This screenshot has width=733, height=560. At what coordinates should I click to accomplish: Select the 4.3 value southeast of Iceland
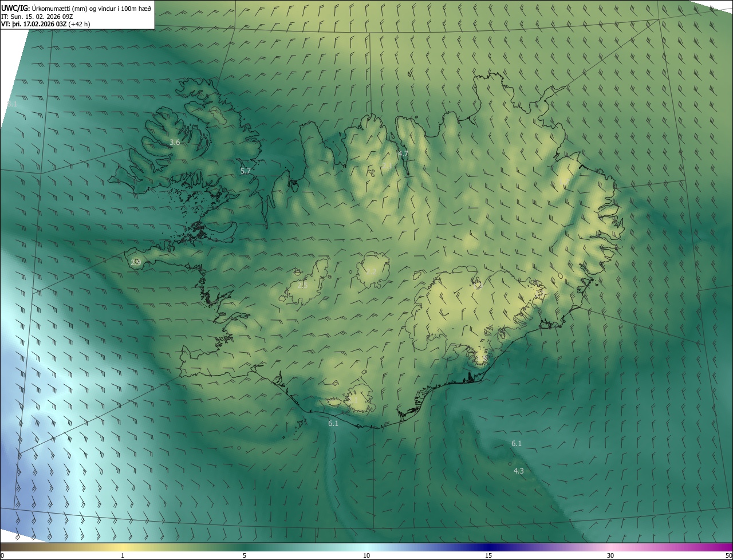tap(518, 471)
